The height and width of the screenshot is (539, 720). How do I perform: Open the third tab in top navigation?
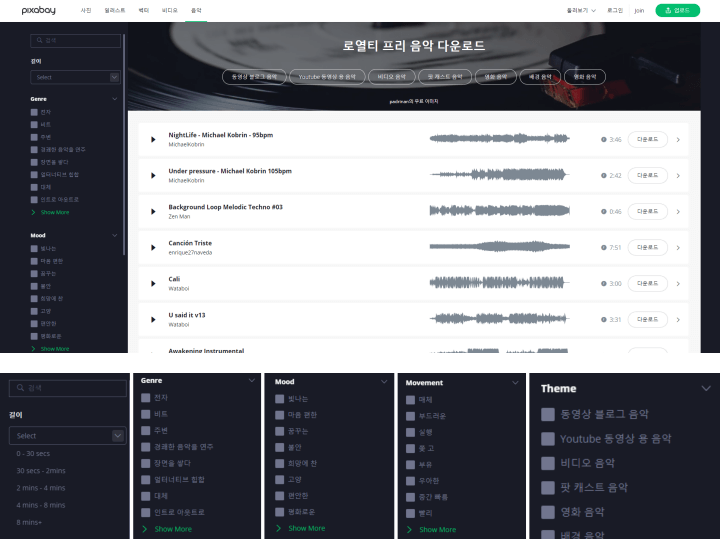[x=144, y=10]
